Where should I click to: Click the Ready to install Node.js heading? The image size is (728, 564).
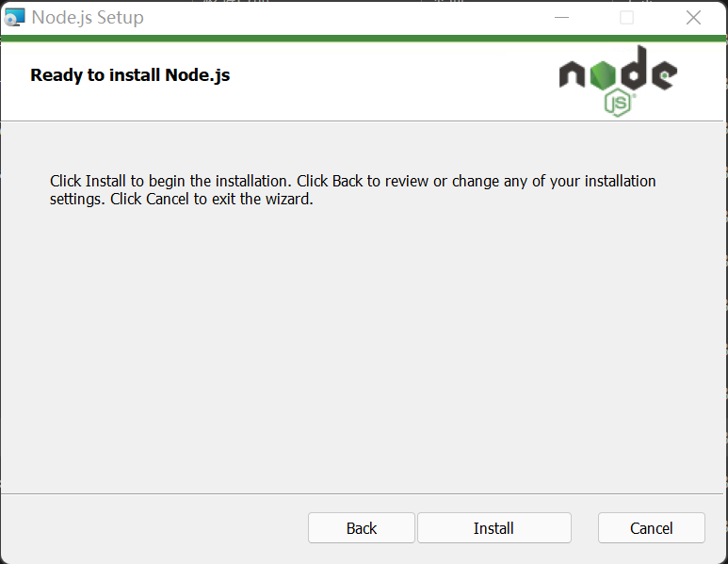click(130, 75)
